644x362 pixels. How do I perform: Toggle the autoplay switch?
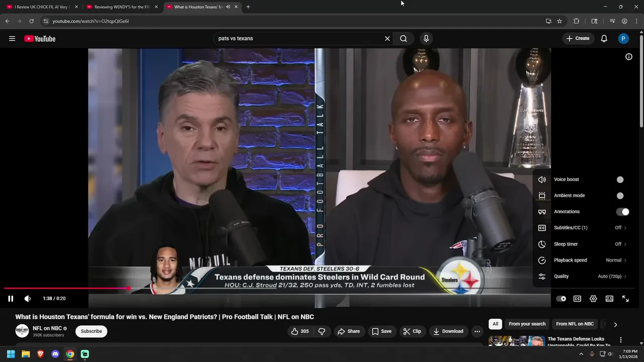pos(561,299)
